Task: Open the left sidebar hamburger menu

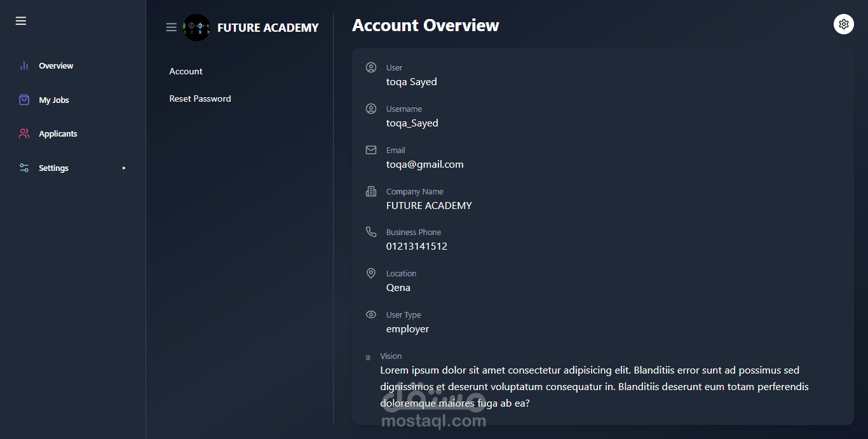Action: 21,21
